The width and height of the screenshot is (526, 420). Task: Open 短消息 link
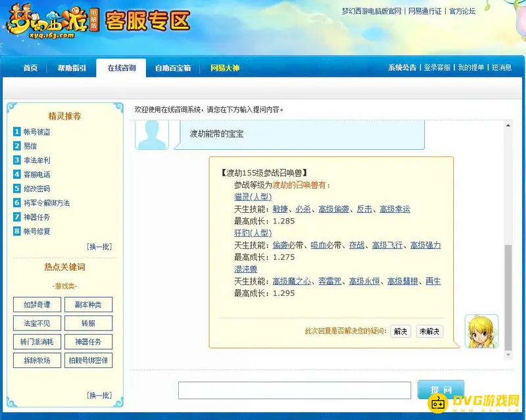[x=502, y=68]
